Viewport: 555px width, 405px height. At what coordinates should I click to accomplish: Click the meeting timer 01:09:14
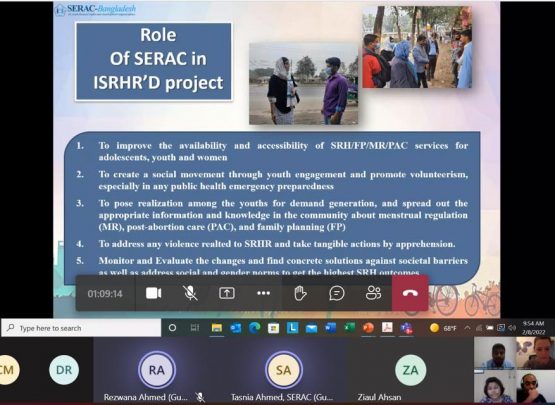(x=105, y=293)
